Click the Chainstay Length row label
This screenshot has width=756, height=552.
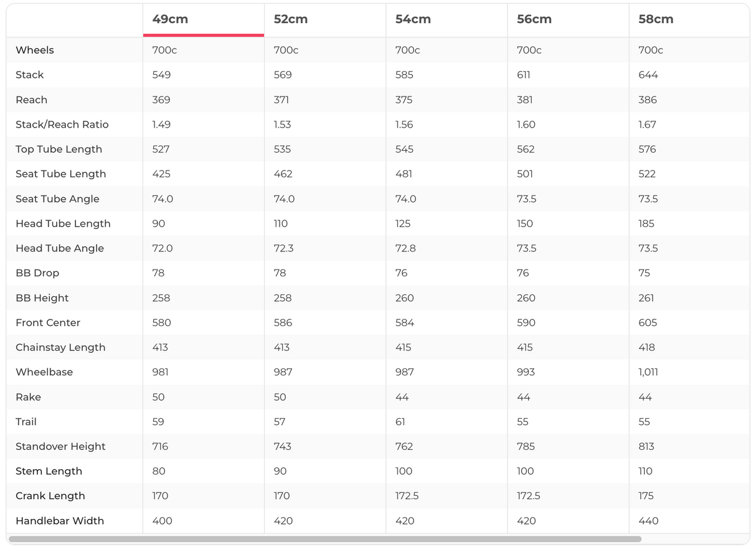(60, 347)
